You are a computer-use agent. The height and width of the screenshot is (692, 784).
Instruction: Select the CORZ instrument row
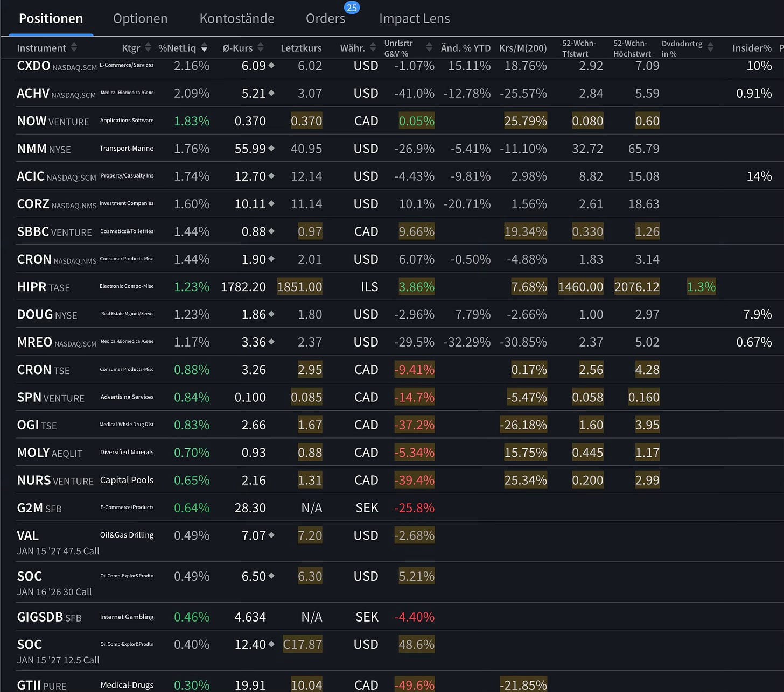click(x=57, y=204)
